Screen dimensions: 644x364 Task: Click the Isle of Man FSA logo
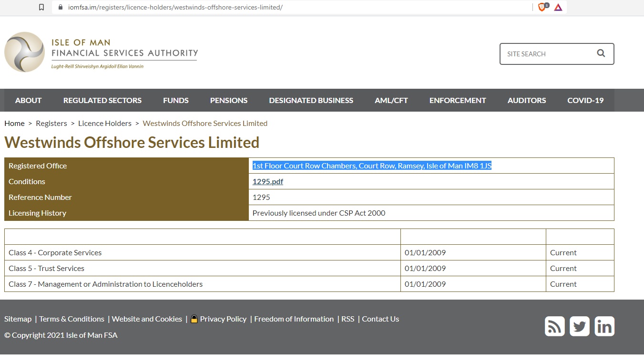point(101,52)
